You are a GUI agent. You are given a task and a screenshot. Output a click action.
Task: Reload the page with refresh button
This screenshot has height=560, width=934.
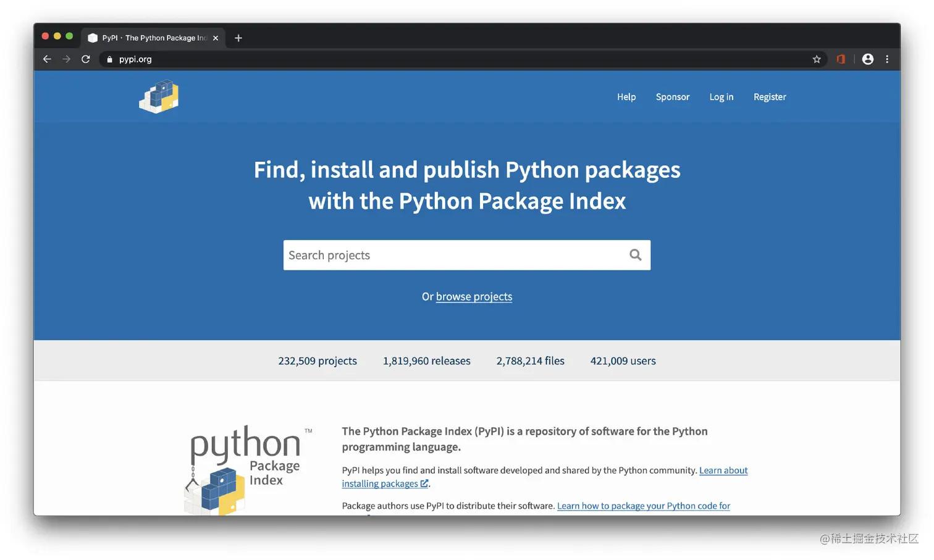[x=86, y=59]
